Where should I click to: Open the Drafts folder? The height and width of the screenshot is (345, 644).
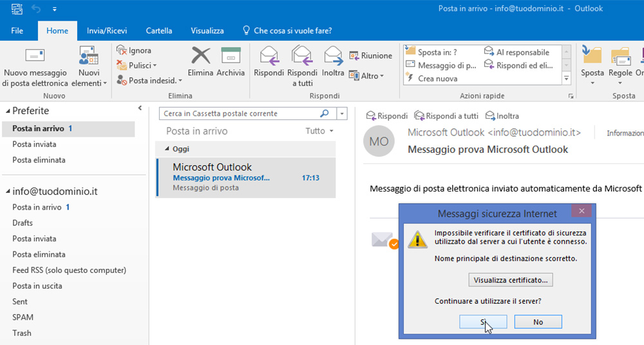click(23, 223)
